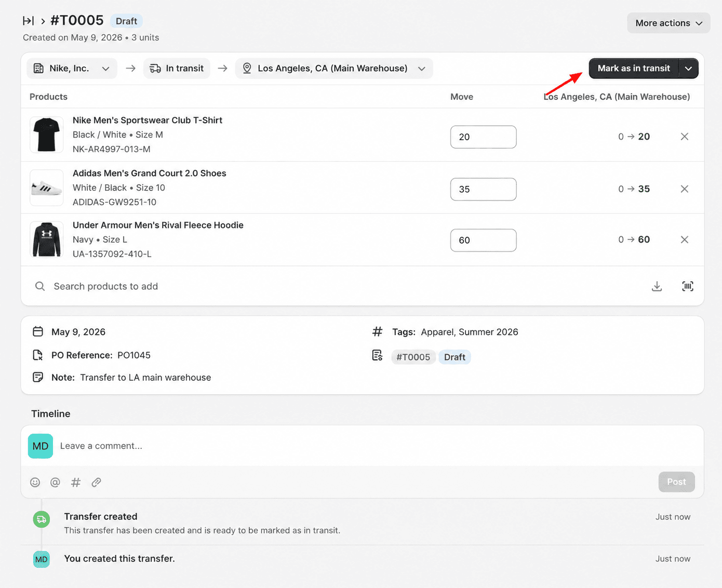Click the MD avatar beside the comment box
The width and height of the screenshot is (722, 588).
pyautogui.click(x=41, y=446)
